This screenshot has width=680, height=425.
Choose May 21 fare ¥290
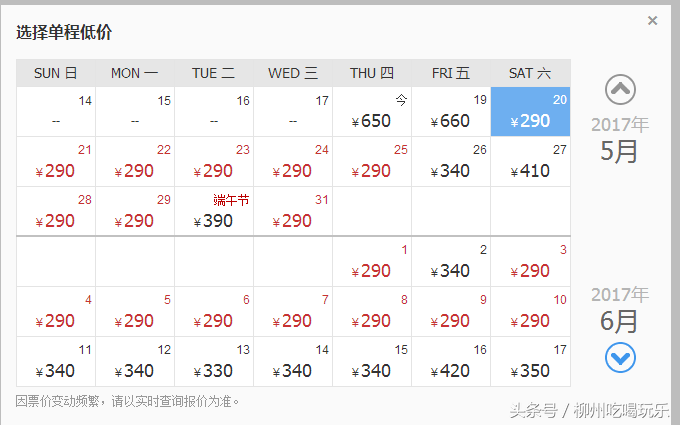[x=56, y=162]
